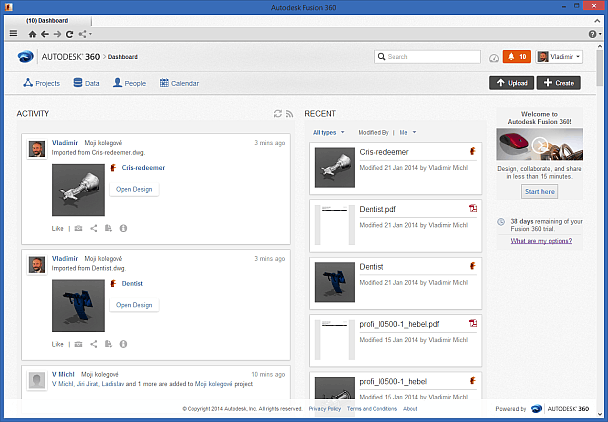Screen dimensions: 608x422
Task: Click the copy icon under Cris-redeemer post
Action: pos(108,228)
